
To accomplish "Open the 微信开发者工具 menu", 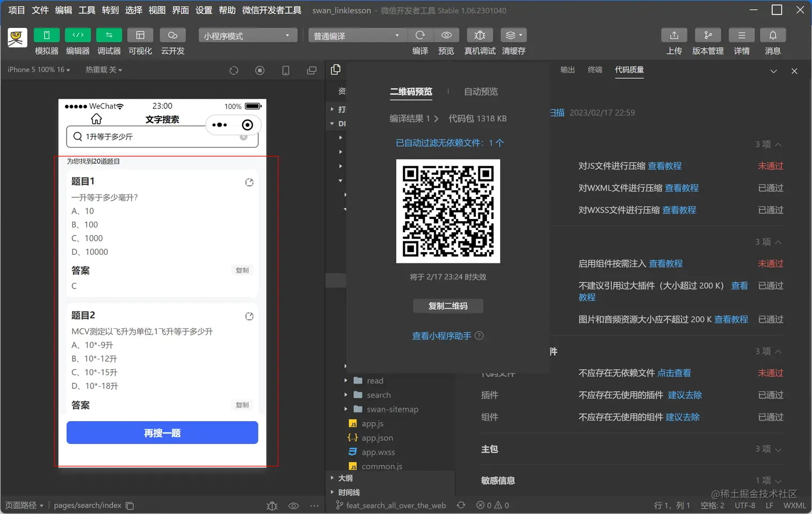I will pos(272,10).
